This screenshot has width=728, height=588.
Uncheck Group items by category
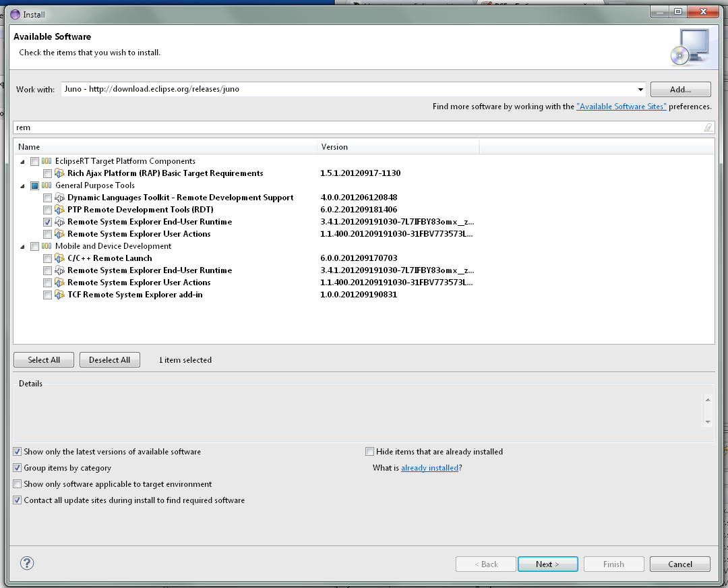click(x=18, y=468)
